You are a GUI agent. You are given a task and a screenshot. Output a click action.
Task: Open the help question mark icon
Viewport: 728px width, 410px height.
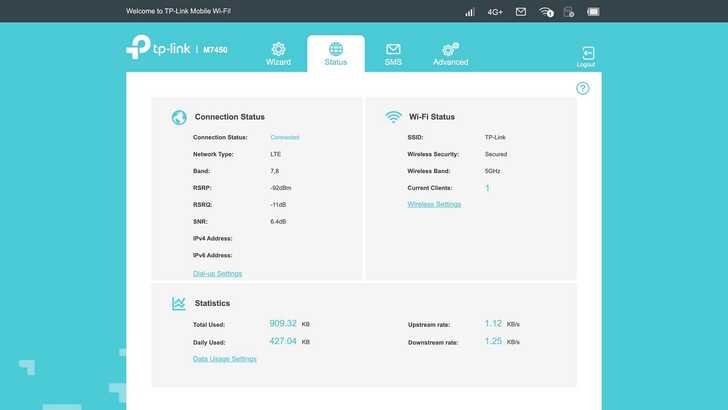click(583, 88)
